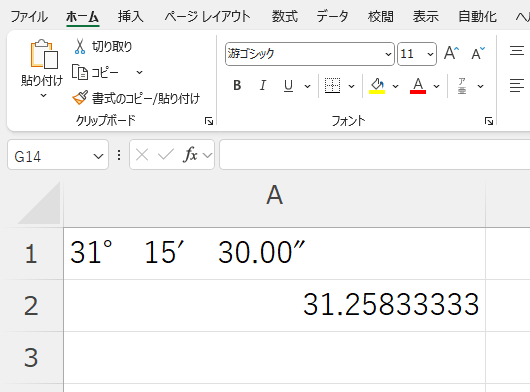Switch to the 挿入 (Insert) tab
Screen dimensions: 530x392
[x=131, y=16]
